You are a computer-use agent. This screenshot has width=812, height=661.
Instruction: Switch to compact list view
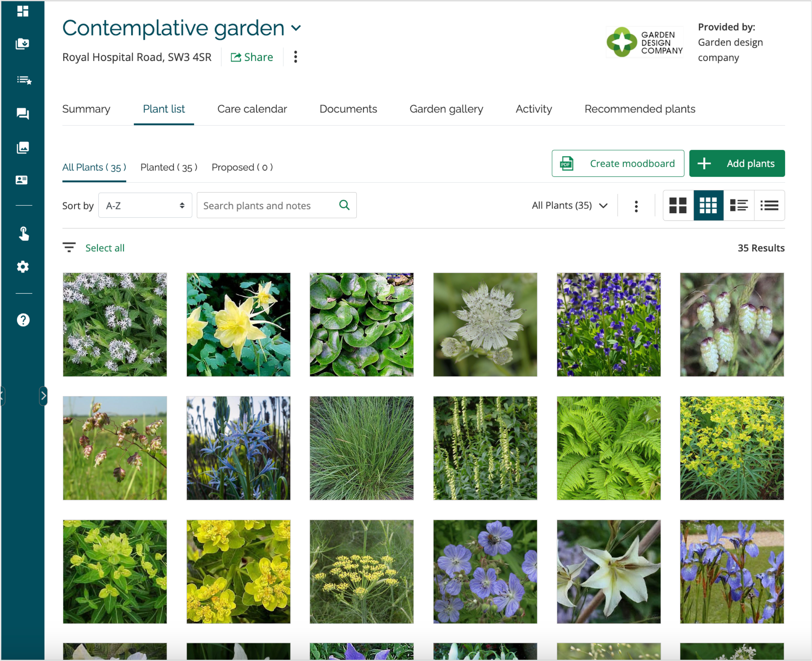tap(769, 206)
